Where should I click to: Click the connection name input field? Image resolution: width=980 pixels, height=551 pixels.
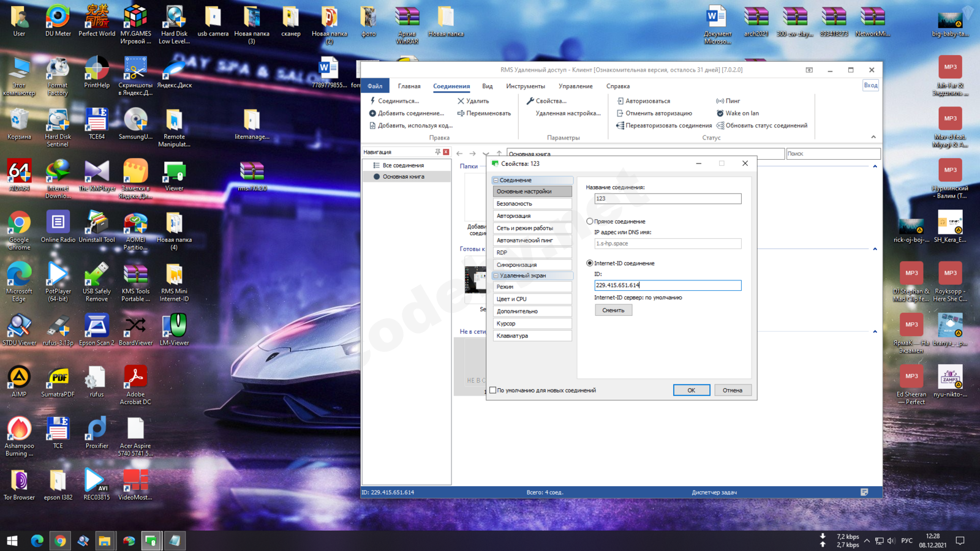pos(667,199)
